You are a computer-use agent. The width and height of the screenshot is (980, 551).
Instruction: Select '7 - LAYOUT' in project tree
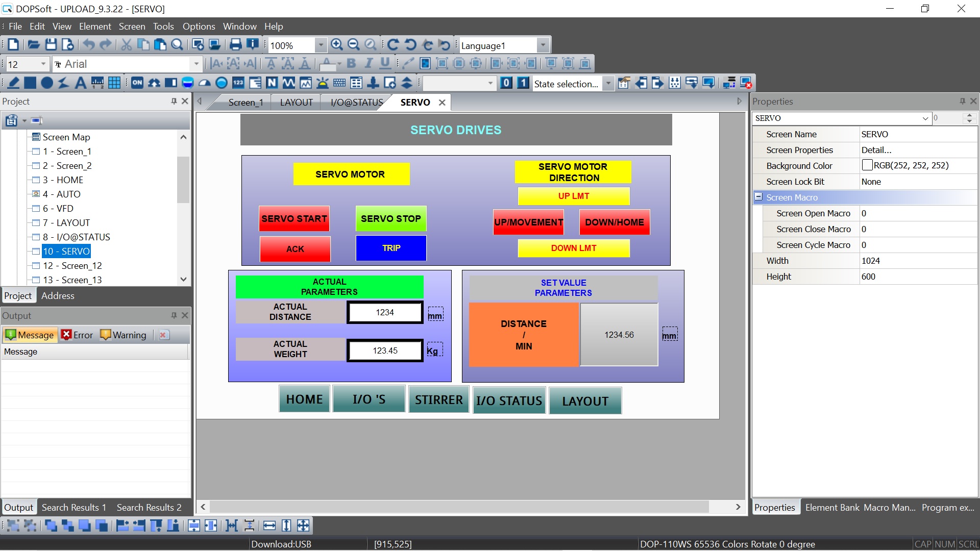pos(66,222)
